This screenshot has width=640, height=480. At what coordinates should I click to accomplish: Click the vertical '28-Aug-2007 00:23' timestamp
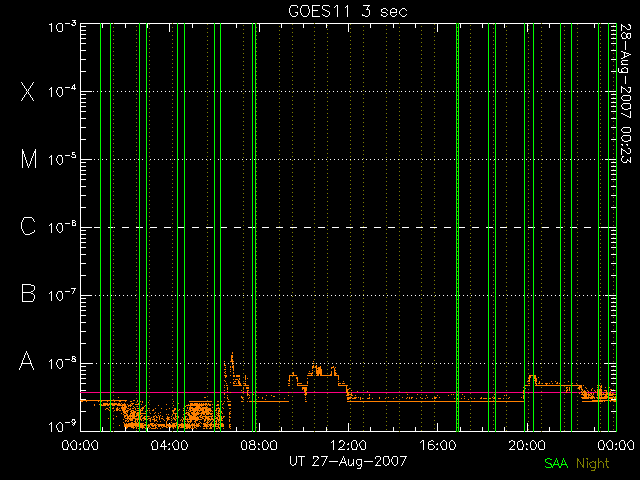tap(626, 93)
